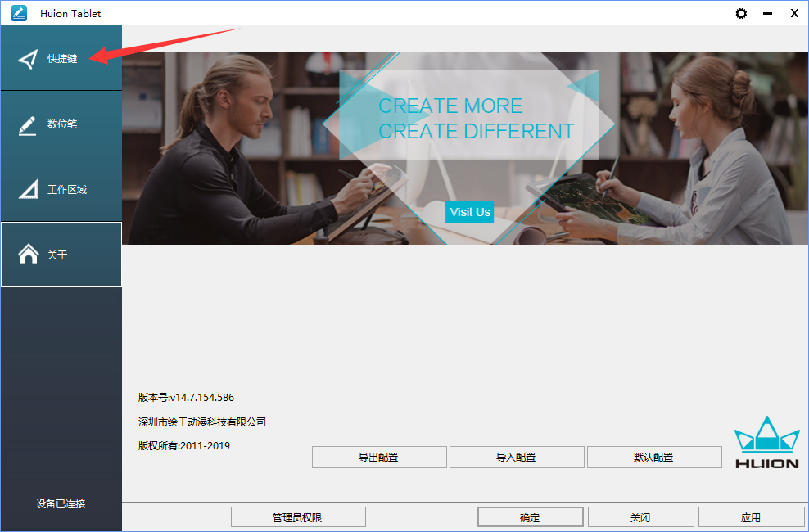Switch to the 数位笔 digital pen tab
Screen dimensions: 809x532
tap(61, 124)
